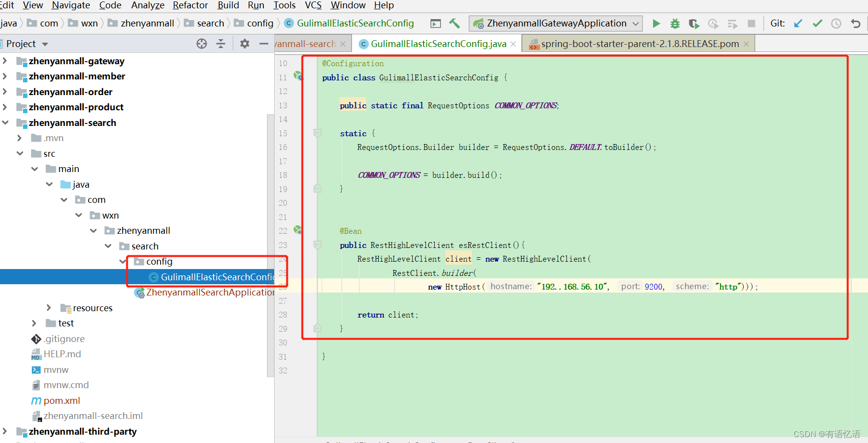This screenshot has height=443, width=868.
Task: Click the profiler run icon
Action: pyautogui.click(x=713, y=24)
